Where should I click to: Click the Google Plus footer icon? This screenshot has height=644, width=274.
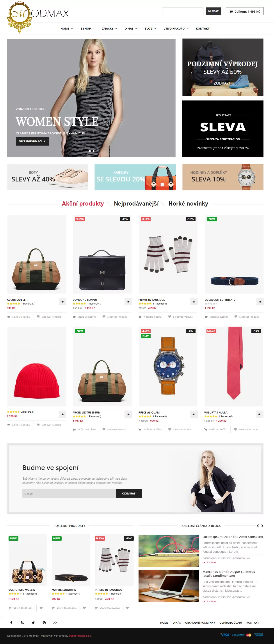55,623
